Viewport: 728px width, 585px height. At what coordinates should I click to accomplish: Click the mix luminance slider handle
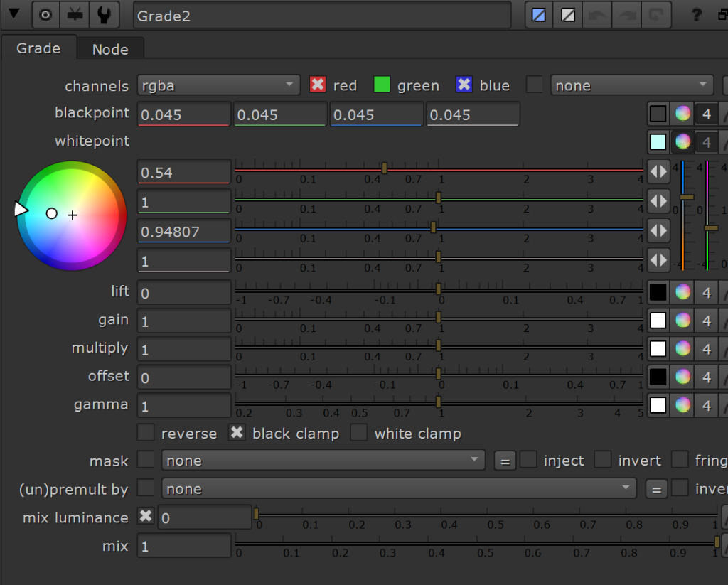click(x=256, y=513)
